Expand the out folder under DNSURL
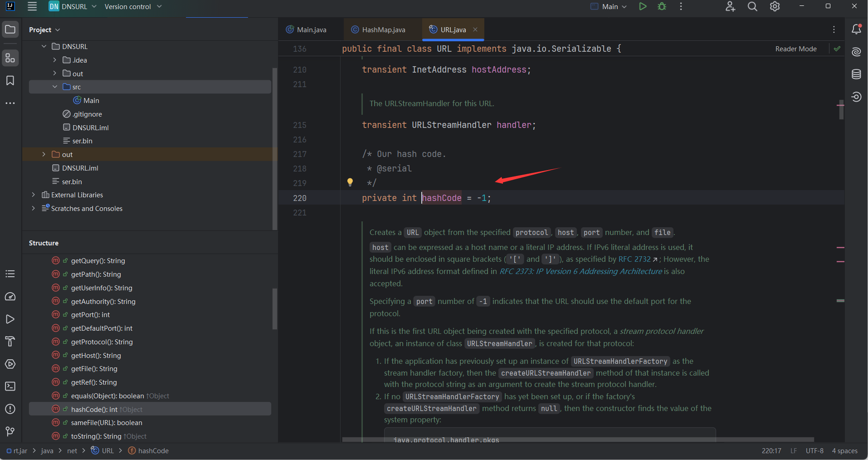The height and width of the screenshot is (460, 868). [54, 73]
